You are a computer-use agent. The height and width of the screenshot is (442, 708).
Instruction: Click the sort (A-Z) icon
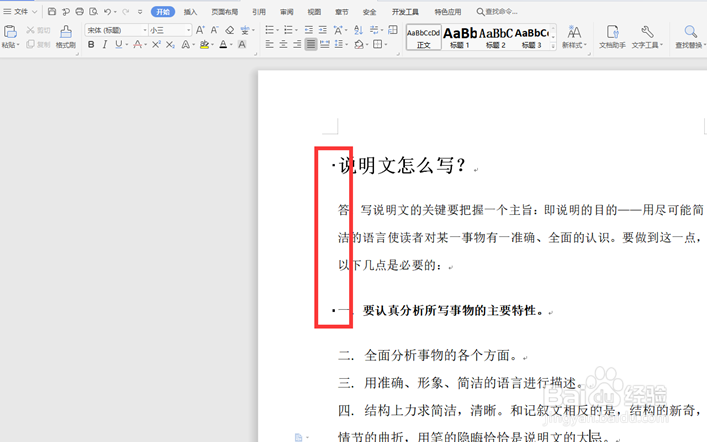[x=359, y=30]
